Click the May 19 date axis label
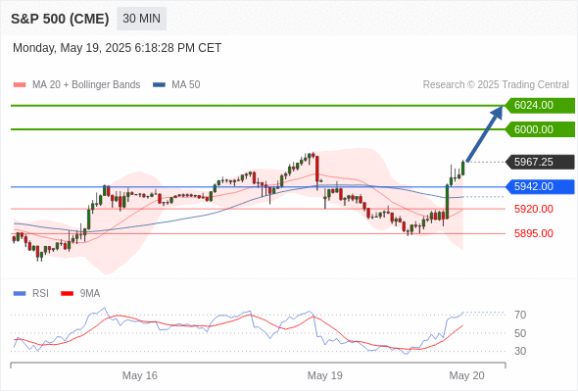The image size is (578, 392). click(324, 375)
